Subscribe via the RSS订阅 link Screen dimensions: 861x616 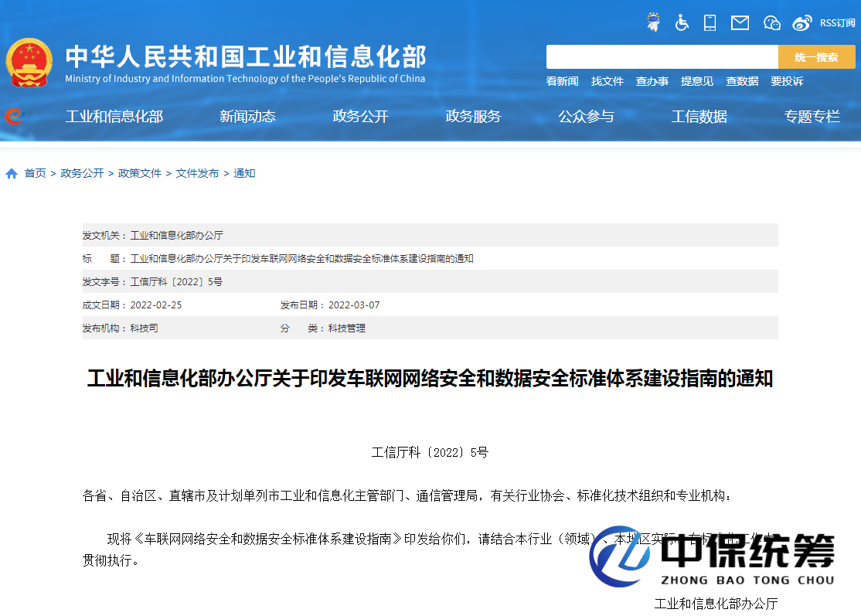pyautogui.click(x=839, y=22)
